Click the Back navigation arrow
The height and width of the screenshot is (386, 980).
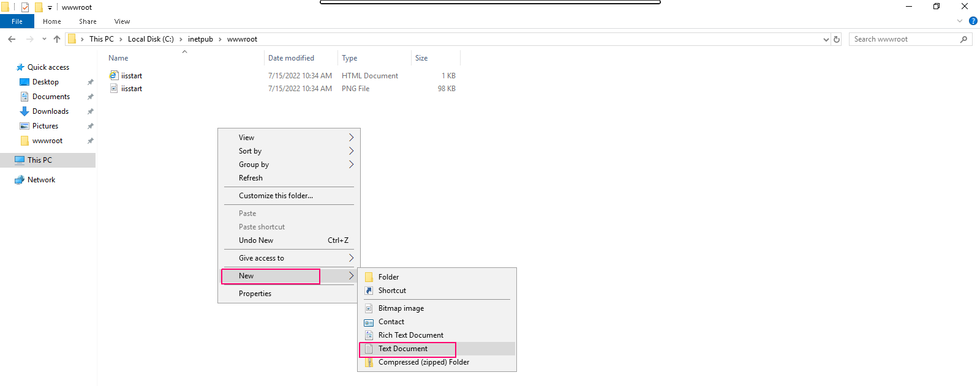point(12,39)
